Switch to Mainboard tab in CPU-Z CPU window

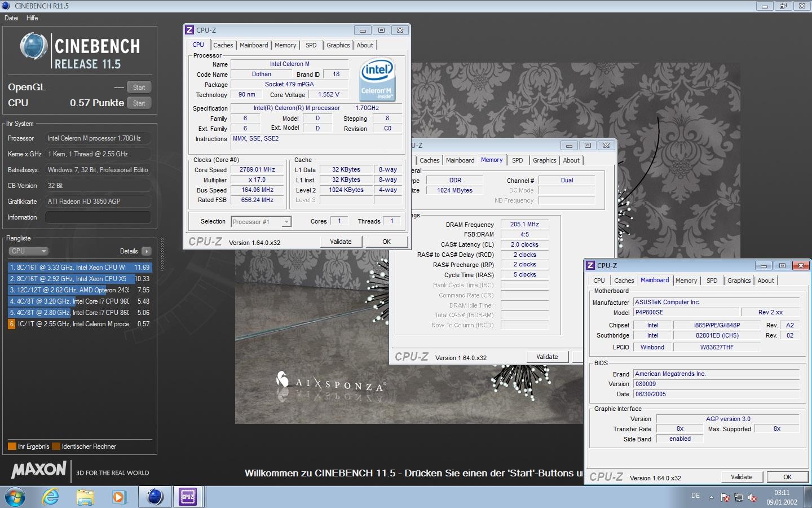point(254,45)
